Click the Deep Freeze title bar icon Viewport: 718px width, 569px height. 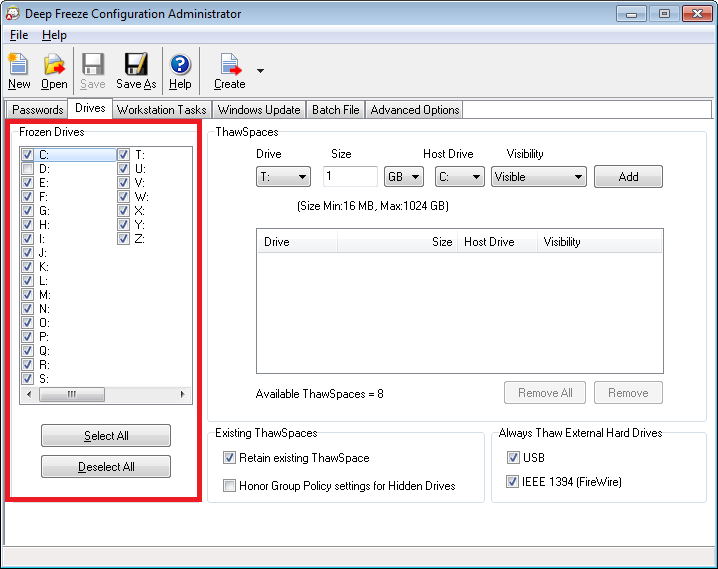point(13,14)
